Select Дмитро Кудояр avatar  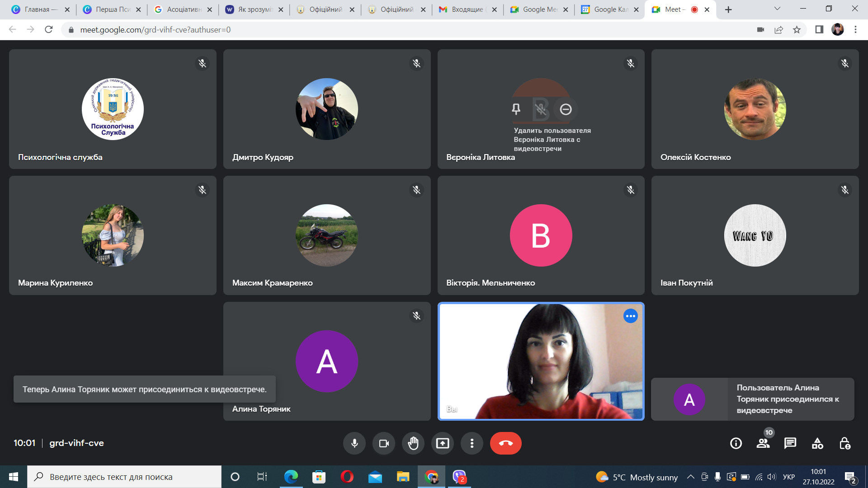326,109
